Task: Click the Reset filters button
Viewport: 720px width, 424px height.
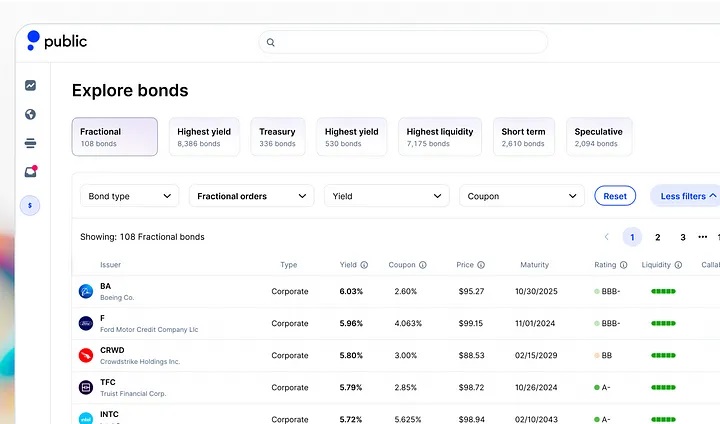Action: (x=615, y=196)
